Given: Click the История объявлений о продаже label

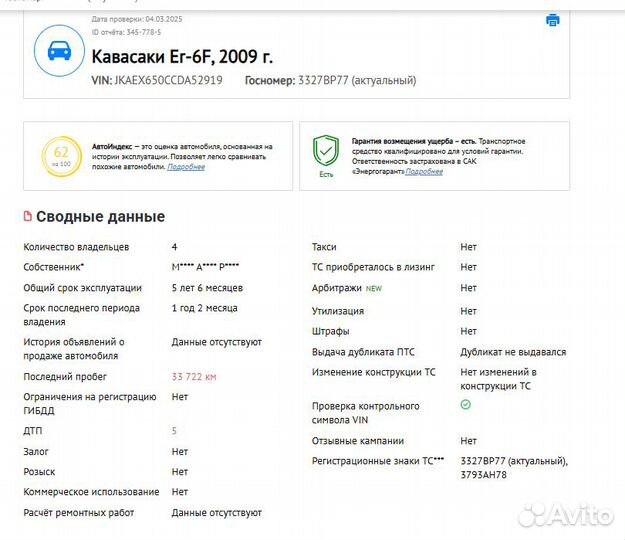Looking at the screenshot, I should coord(74,349).
